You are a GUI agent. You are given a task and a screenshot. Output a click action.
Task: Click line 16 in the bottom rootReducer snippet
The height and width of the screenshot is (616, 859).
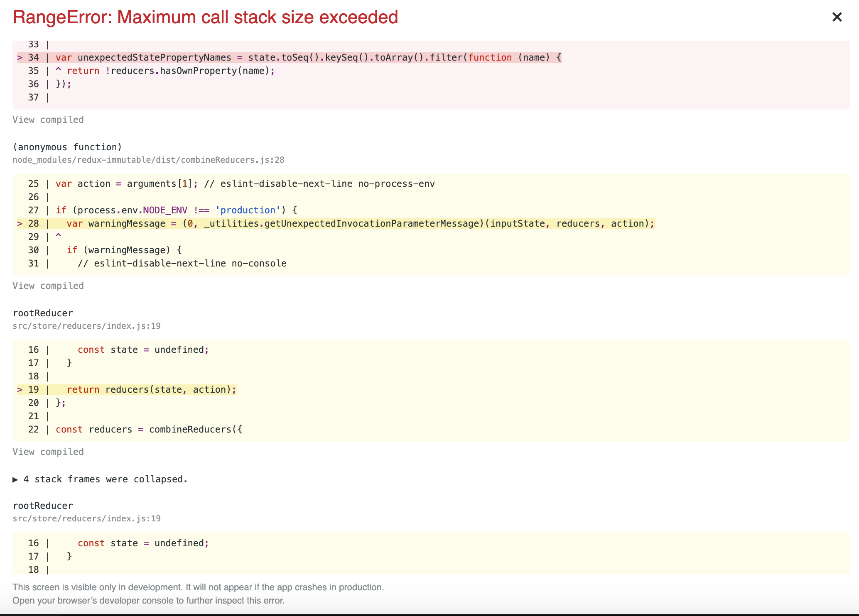point(143,543)
